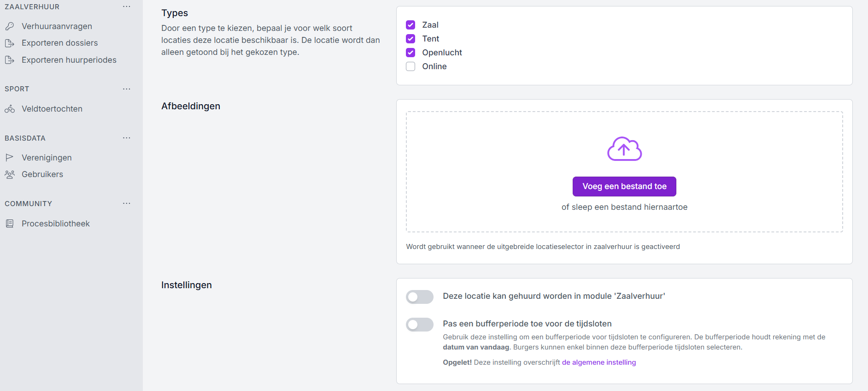Expand the Basisdata section options dots

[127, 138]
